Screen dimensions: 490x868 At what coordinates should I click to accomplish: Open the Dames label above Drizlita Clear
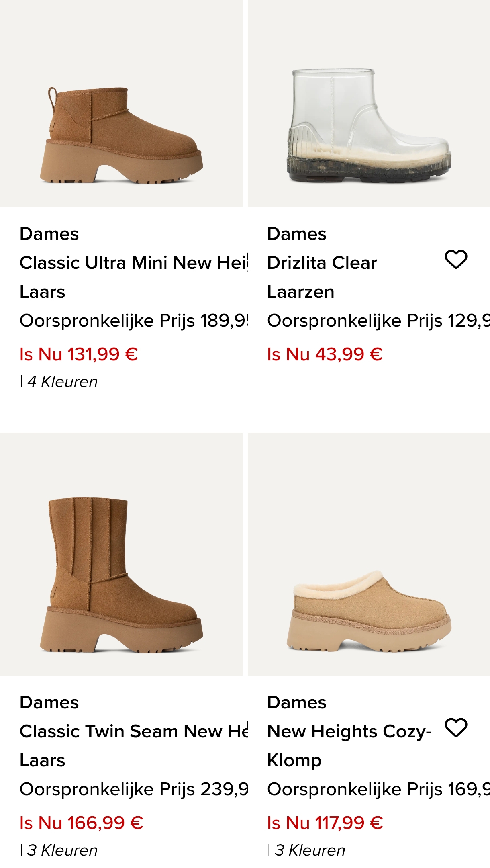(296, 233)
